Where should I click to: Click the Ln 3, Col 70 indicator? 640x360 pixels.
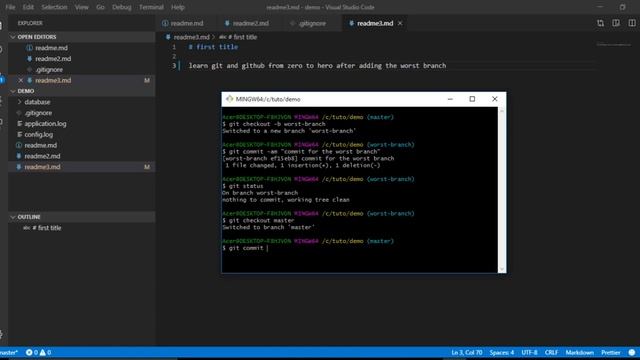click(x=467, y=353)
